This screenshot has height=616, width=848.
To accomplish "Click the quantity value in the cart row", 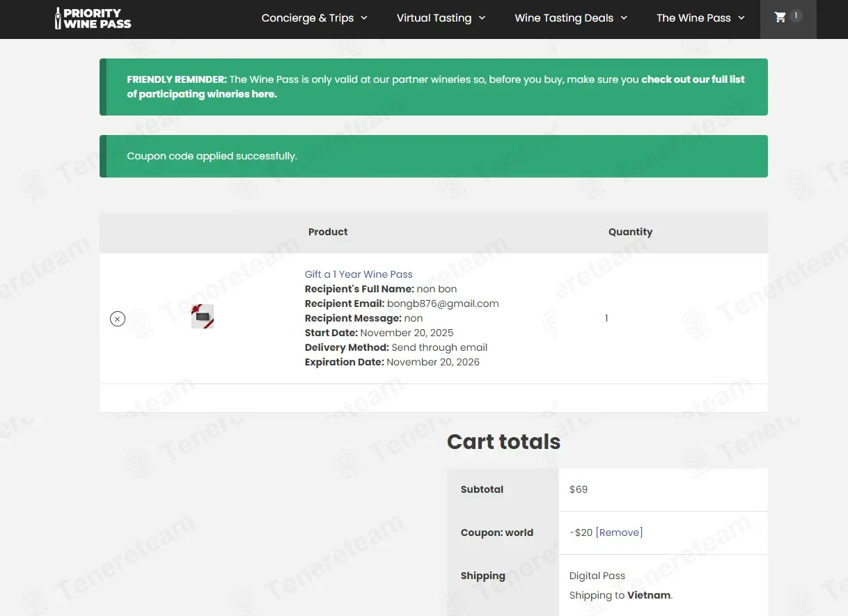I will click(x=606, y=318).
